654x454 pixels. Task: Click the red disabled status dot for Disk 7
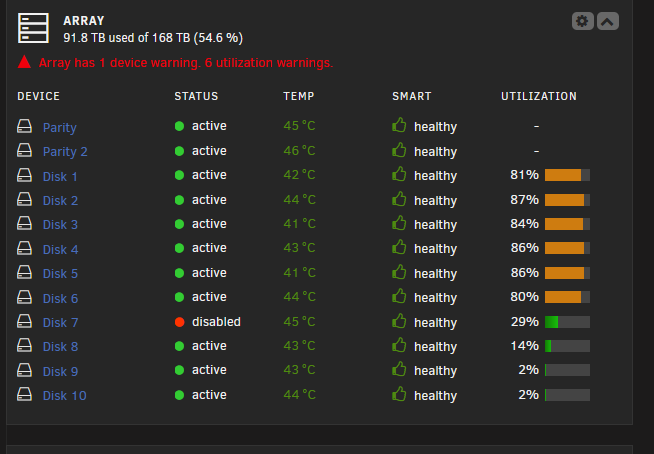coord(179,322)
